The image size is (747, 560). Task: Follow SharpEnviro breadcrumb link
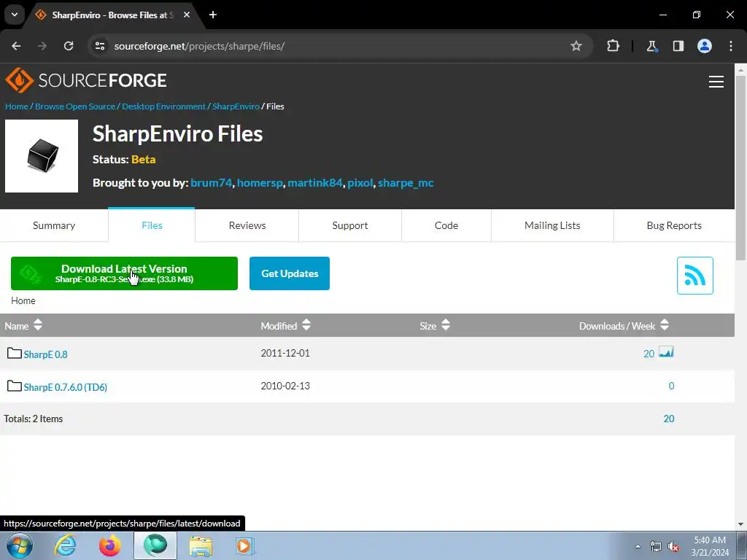pos(236,106)
